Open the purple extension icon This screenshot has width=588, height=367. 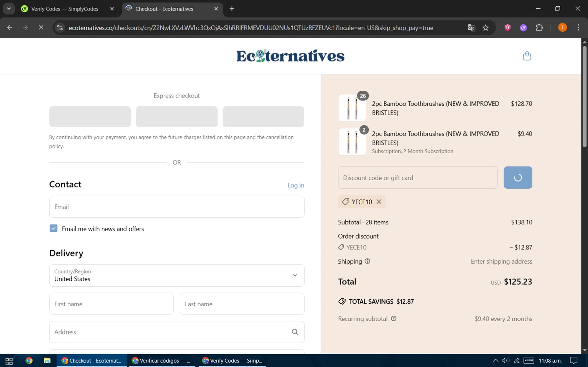pos(523,28)
